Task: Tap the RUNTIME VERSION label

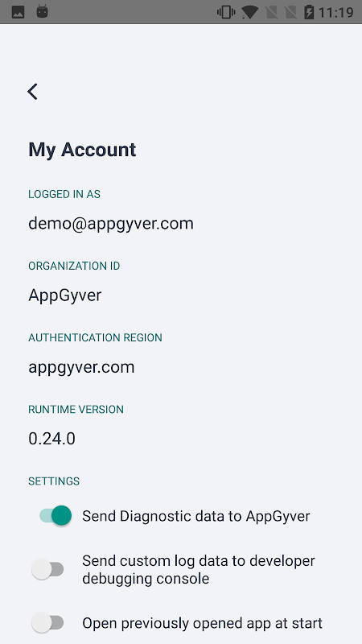Action: click(x=76, y=410)
